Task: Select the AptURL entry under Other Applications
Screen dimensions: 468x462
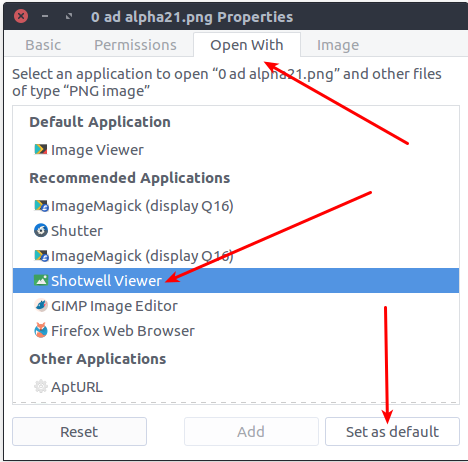Action: [x=236, y=386]
